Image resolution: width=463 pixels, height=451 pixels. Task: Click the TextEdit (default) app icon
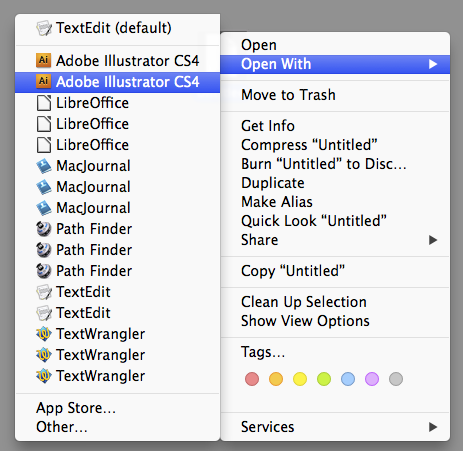coord(44,28)
